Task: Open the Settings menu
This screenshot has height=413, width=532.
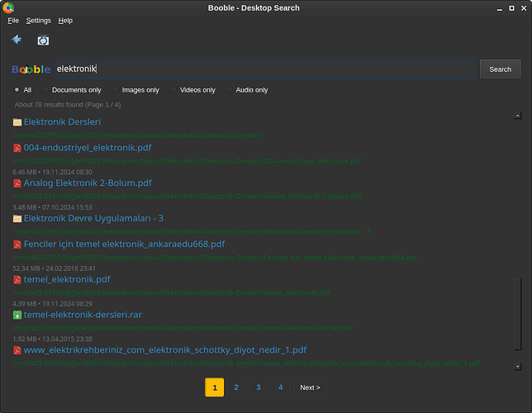Action: [38, 21]
